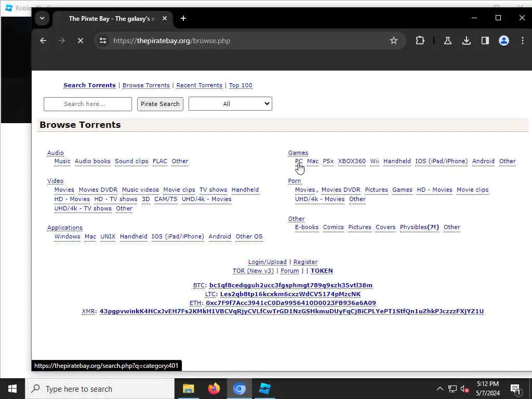Browse CAM/TS video torrents
Viewport: 532px width, 399px height.
(166, 199)
